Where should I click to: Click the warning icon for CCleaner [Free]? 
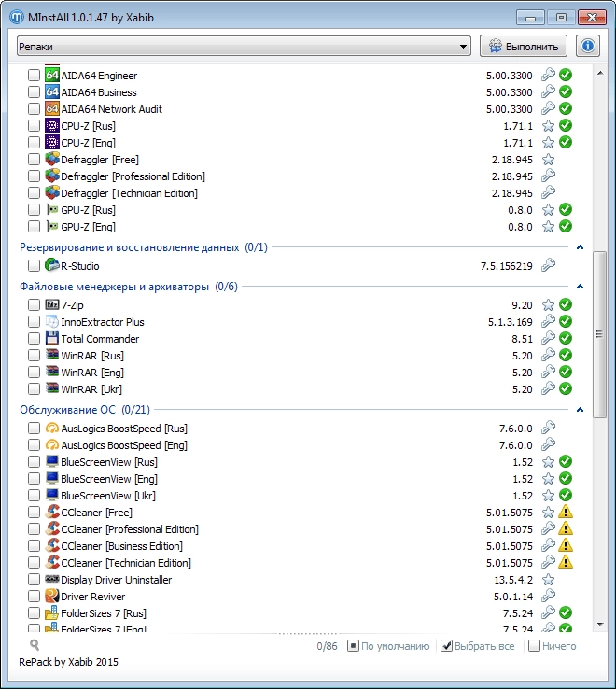[566, 512]
